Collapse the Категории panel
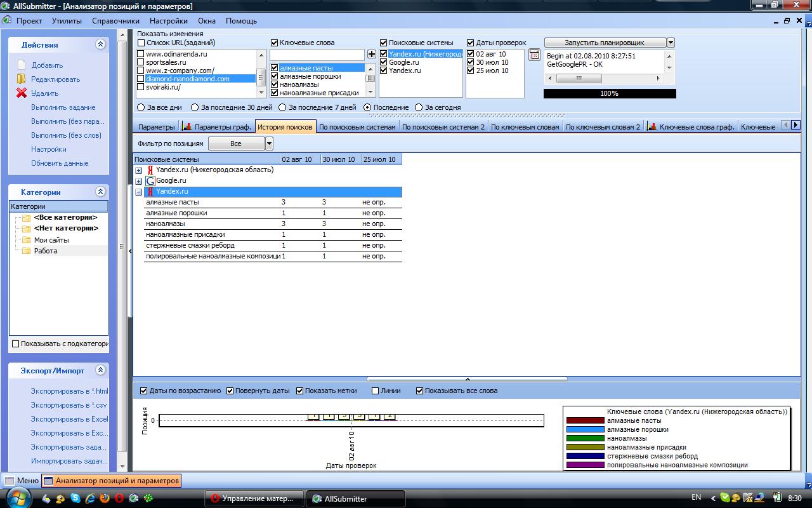The height and width of the screenshot is (508, 812). [x=100, y=191]
